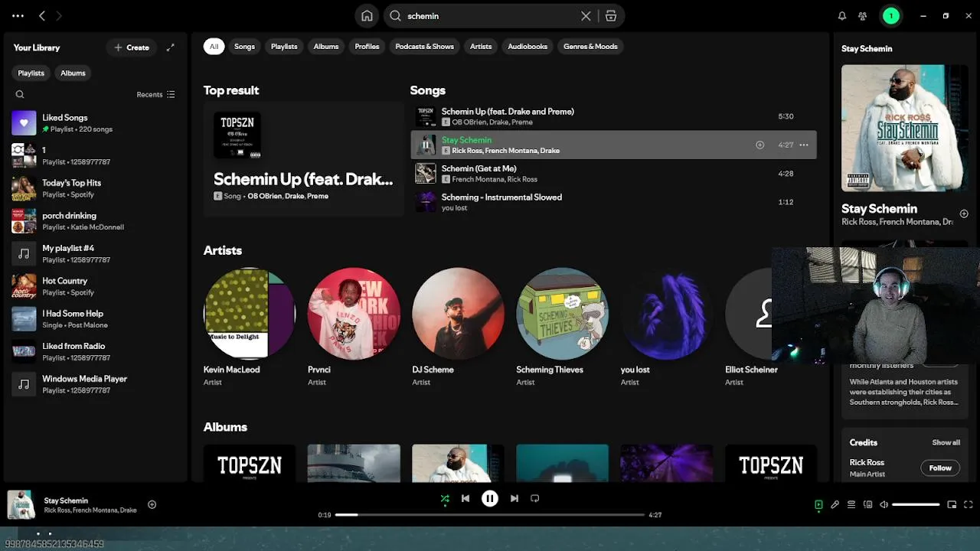980x551 pixels.
Task: Pause playback in player bar
Action: coord(490,498)
